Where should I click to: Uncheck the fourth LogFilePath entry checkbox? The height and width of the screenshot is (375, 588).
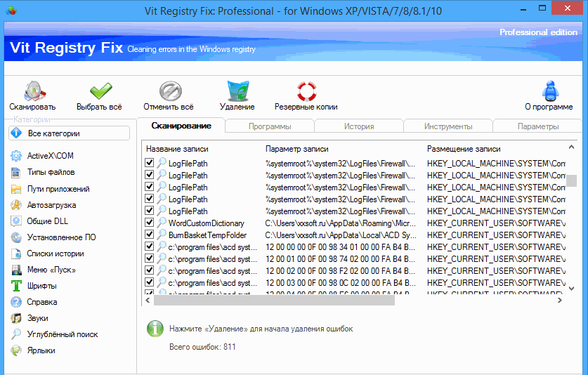pos(149,198)
